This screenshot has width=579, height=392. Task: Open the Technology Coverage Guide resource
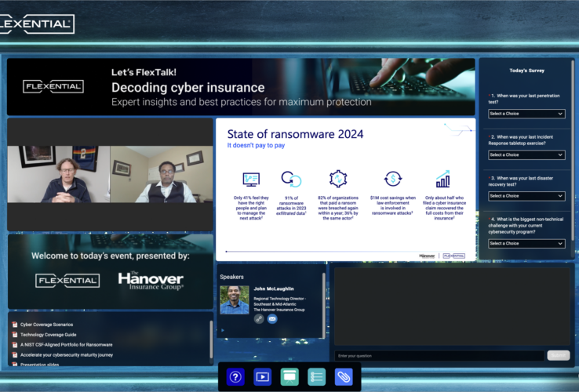point(49,335)
